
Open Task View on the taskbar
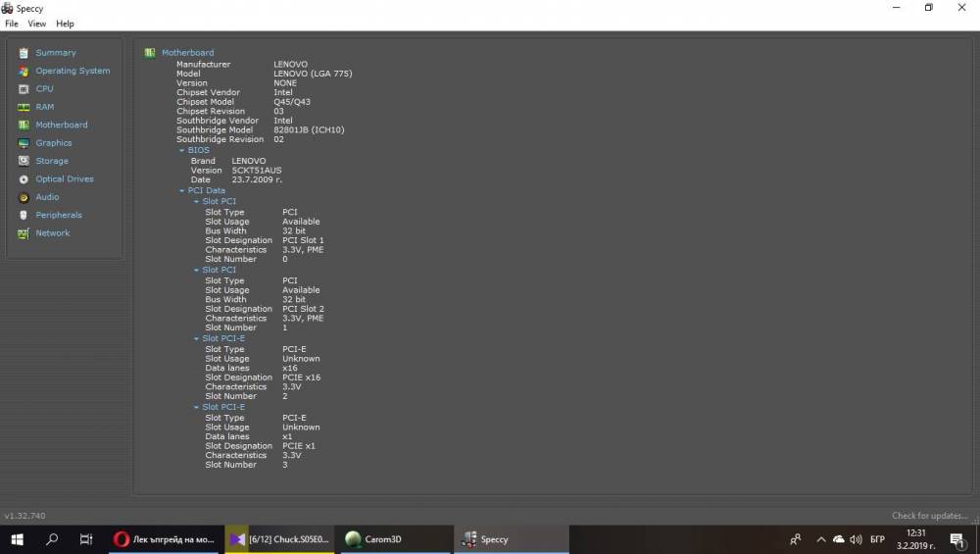[86, 539]
